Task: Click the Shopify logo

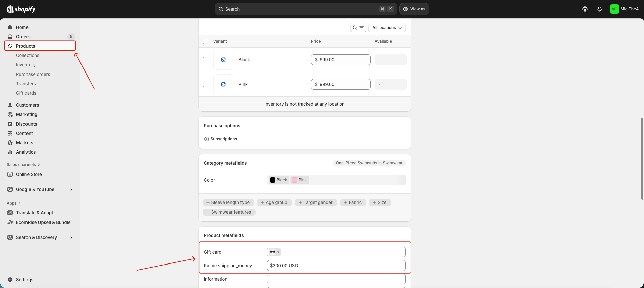Action: point(21,9)
